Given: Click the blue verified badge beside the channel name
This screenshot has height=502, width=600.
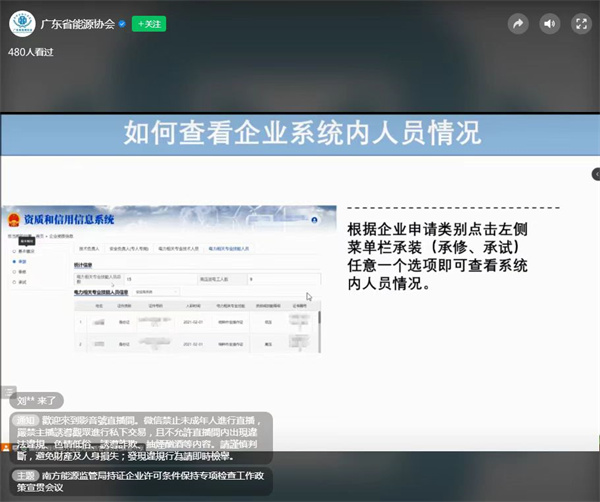Looking at the screenshot, I should (x=123, y=23).
